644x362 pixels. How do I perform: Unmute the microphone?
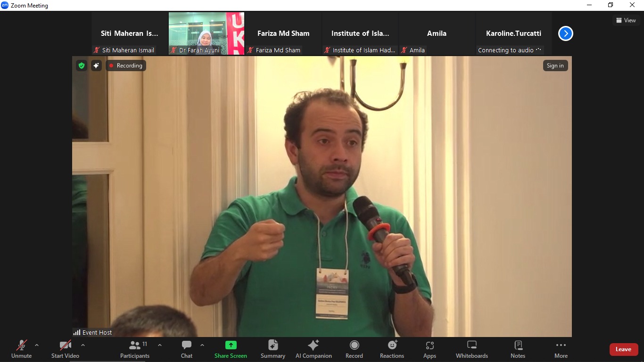click(21, 349)
